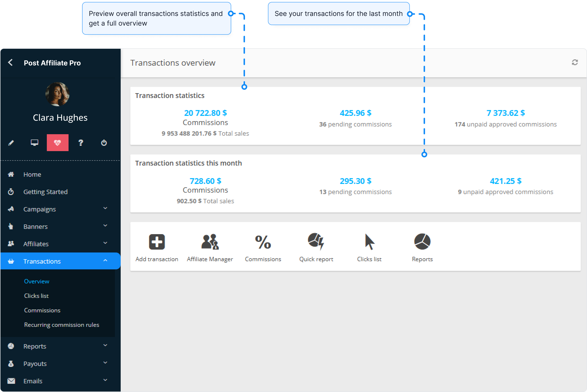This screenshot has width=587, height=392.
Task: Open Recurring commission rules
Action: pyautogui.click(x=62, y=325)
